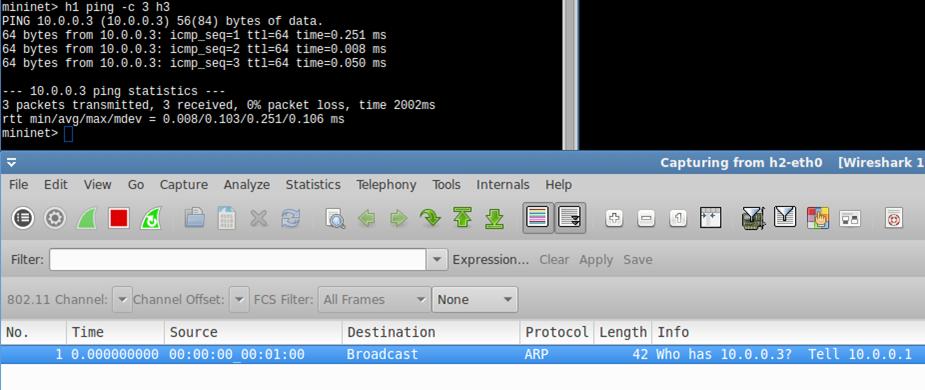Open the Telephony menu
Screen dimensions: 925x390
386,185
